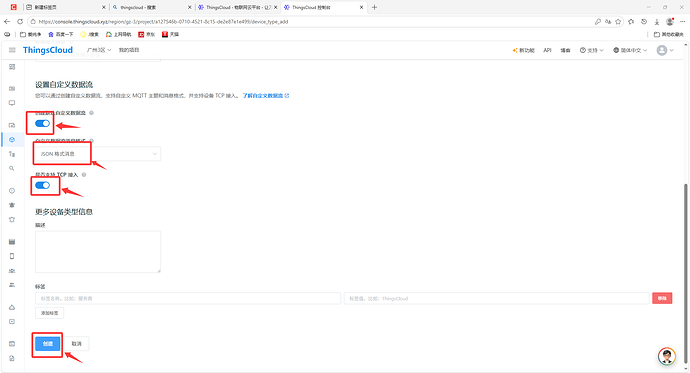The height and width of the screenshot is (373, 690).
Task: Open the support chat avatar at bottom right
Action: pos(667,356)
